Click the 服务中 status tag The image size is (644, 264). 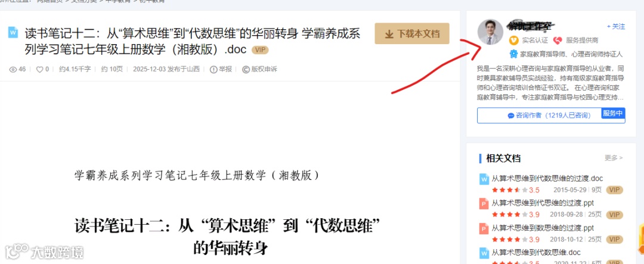(613, 113)
